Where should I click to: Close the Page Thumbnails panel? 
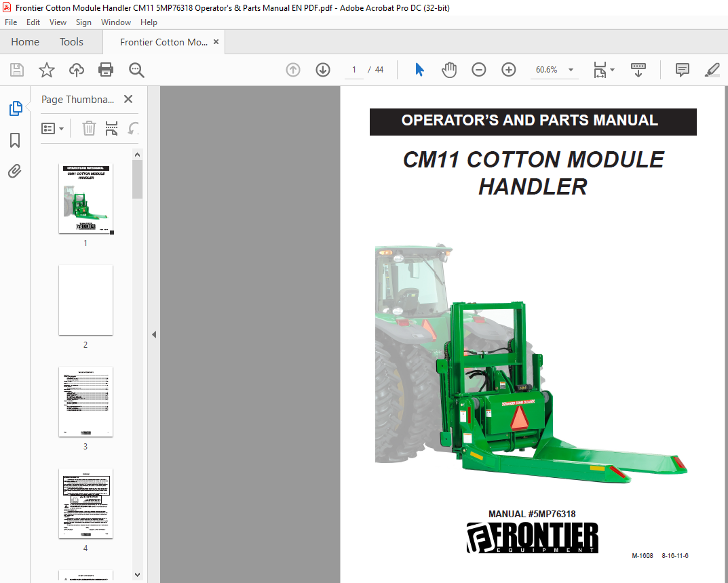(128, 99)
